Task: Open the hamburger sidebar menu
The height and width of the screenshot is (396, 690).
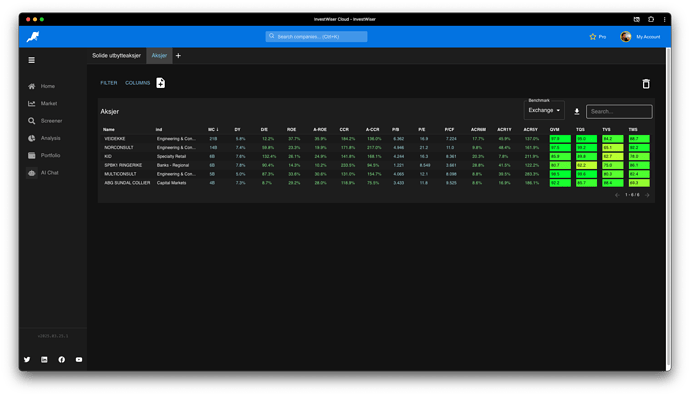Action: tap(32, 60)
